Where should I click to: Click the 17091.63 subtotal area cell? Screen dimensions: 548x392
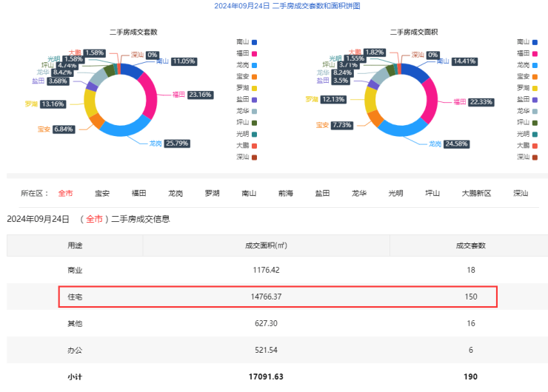266,377
